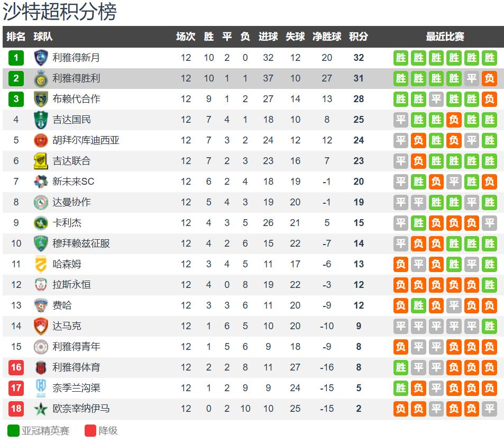The height and width of the screenshot is (442, 504).
Task: Click the 利雅得新月 club crest icon
Action: tap(41, 58)
